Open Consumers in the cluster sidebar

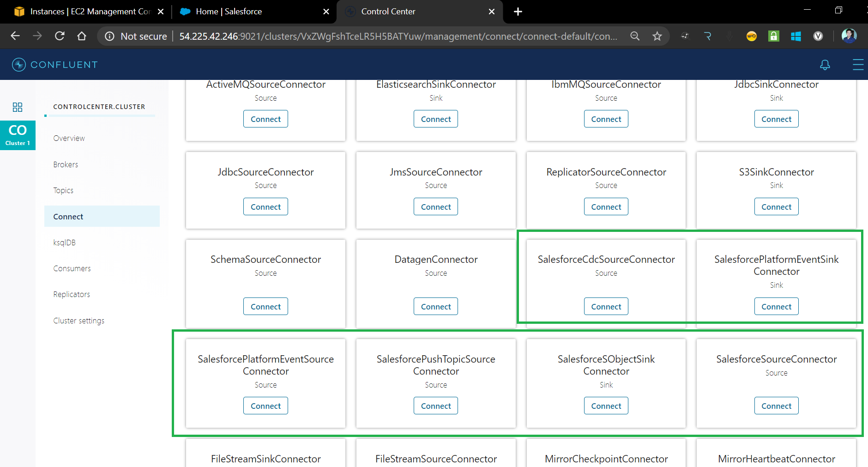point(72,268)
